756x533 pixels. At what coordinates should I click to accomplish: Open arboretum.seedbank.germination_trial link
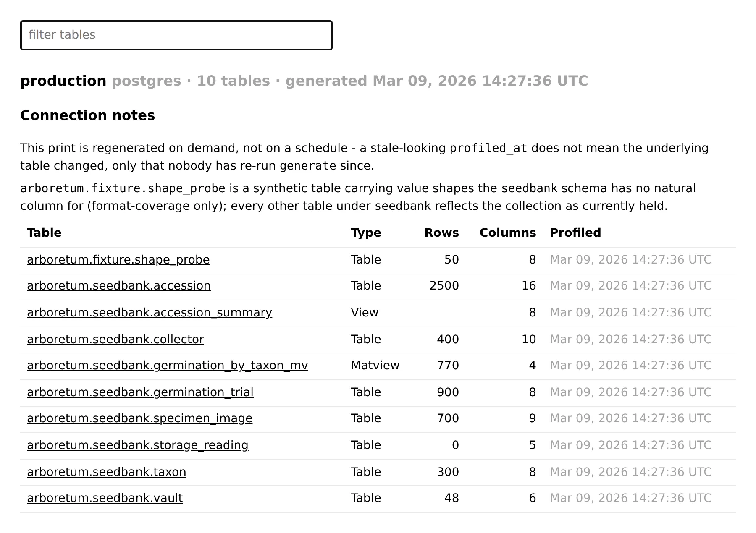point(140,392)
